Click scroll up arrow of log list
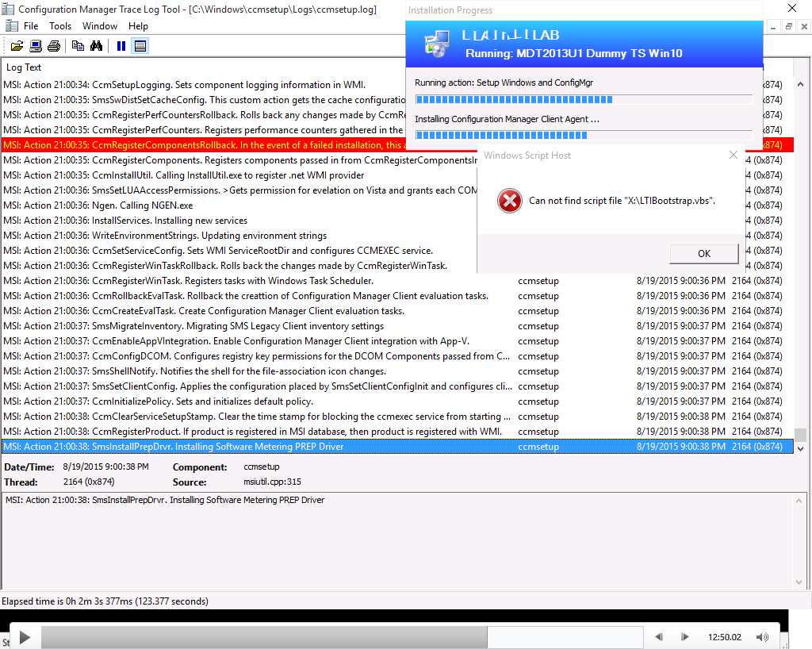Screen dimensions: 812x649 [x=800, y=84]
